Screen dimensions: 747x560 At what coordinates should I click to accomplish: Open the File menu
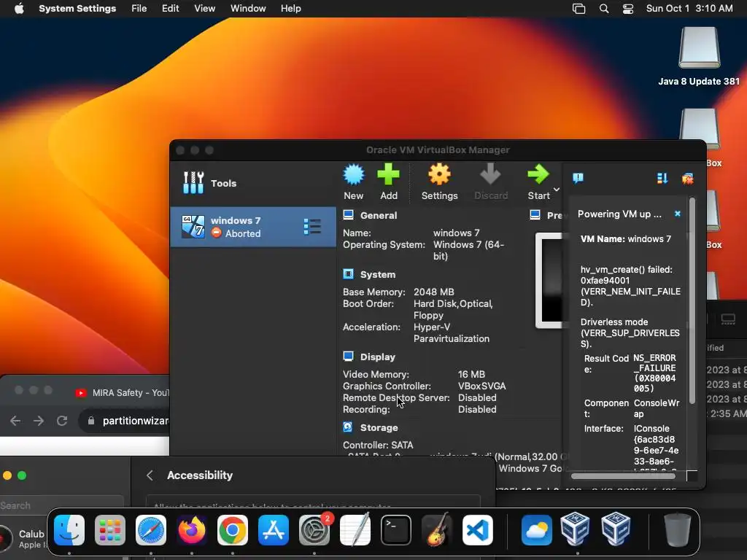click(x=139, y=8)
